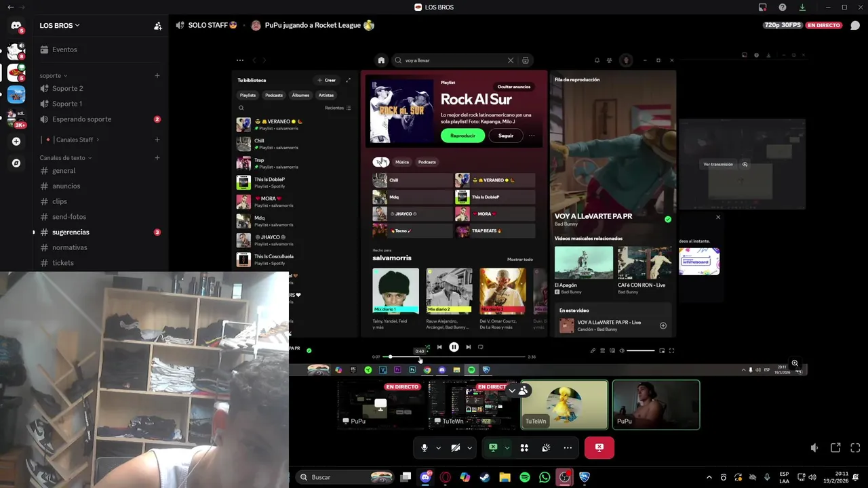Open more options ellipsis in call bar
Image resolution: width=868 pixels, height=488 pixels.
pos(568,448)
